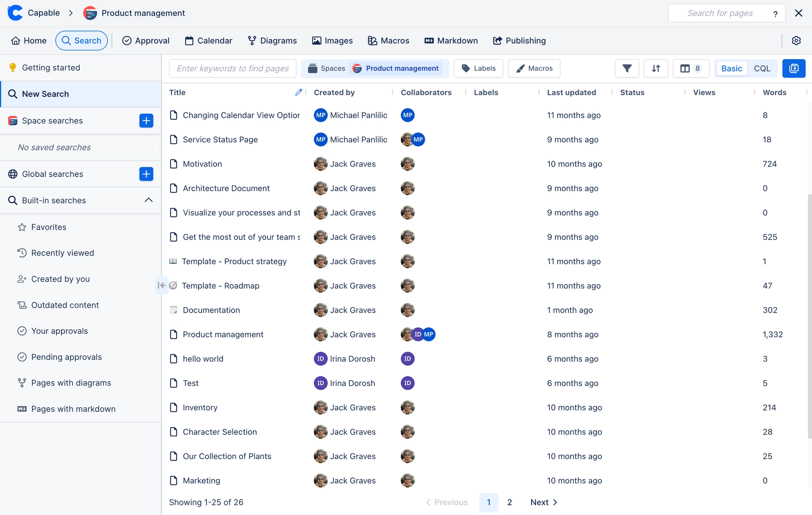
Task: Select the Macros feature in top navigation
Action: coord(388,40)
